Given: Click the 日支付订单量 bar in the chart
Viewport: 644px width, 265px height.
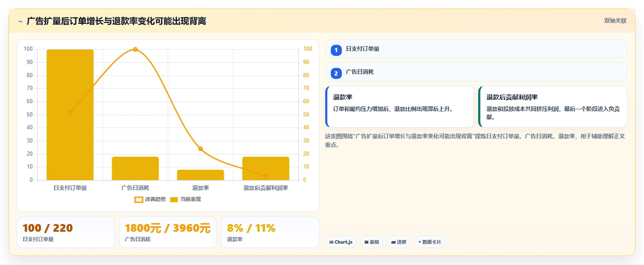Looking at the screenshot, I should [x=70, y=115].
